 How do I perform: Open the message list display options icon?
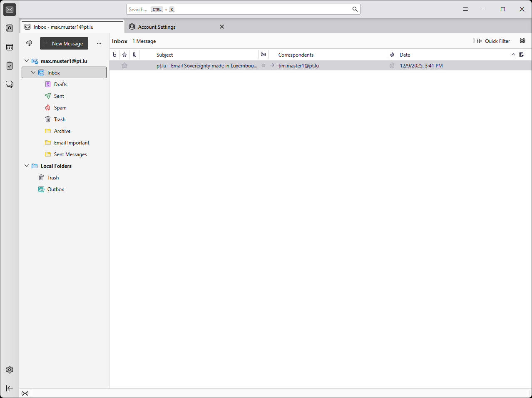coord(523,41)
